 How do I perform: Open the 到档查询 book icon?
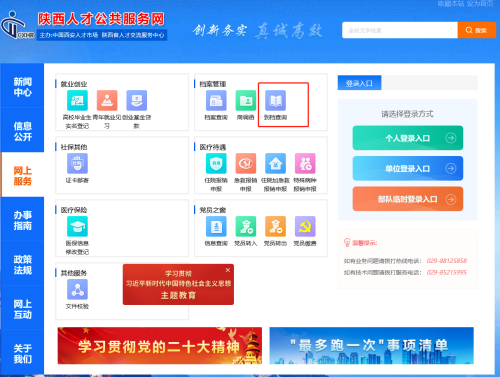point(275,100)
